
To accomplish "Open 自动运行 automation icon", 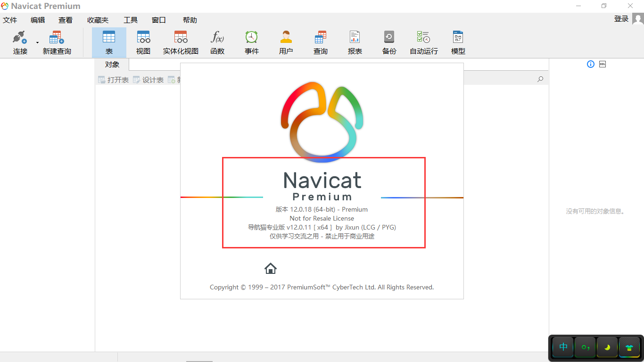I will [x=423, y=37].
